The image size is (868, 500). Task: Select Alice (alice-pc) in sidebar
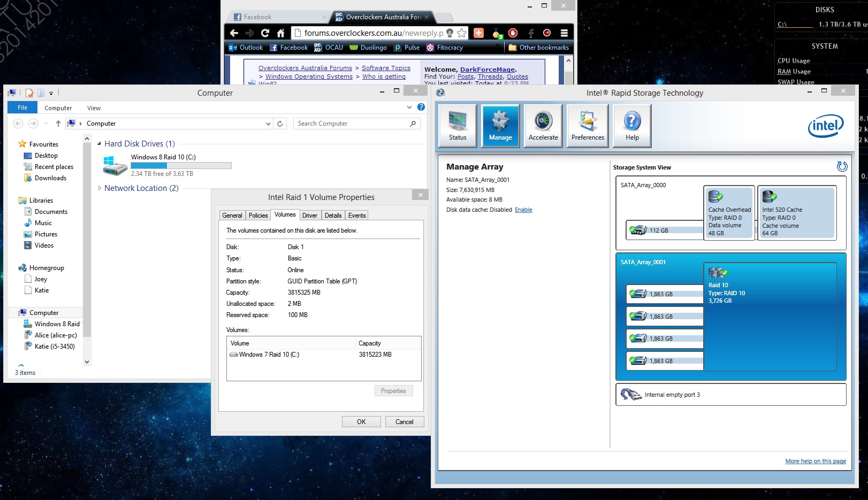(x=56, y=335)
